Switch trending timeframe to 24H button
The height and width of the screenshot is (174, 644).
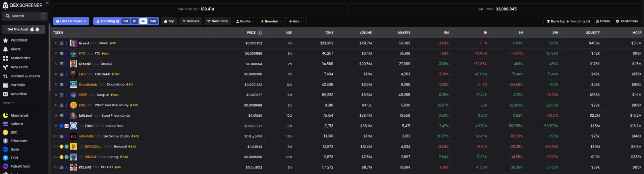point(153,21)
